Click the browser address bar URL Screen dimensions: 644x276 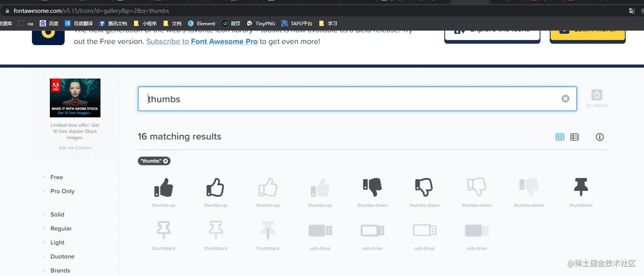(x=91, y=11)
